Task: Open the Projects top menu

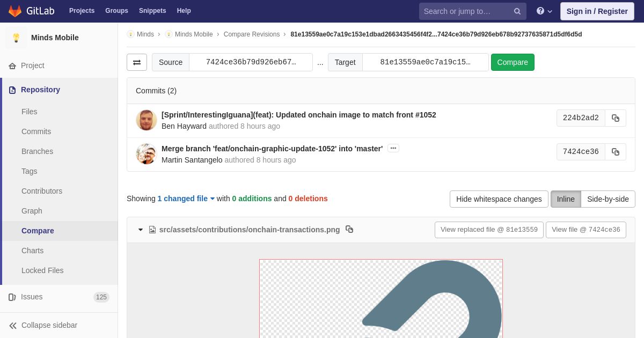Action: [82, 11]
